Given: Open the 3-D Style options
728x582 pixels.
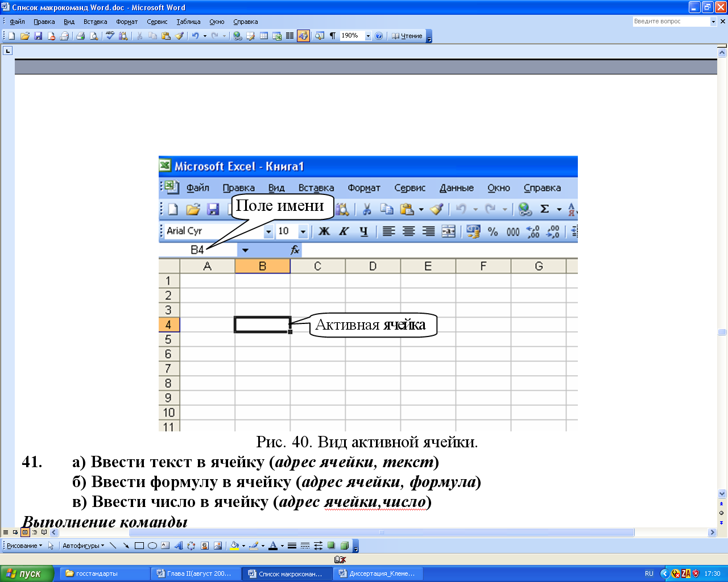Looking at the screenshot, I should 344,546.
